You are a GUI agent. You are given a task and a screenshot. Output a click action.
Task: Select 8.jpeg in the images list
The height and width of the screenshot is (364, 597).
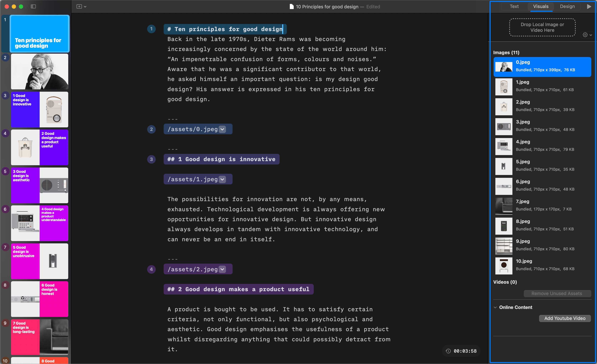tap(542, 226)
